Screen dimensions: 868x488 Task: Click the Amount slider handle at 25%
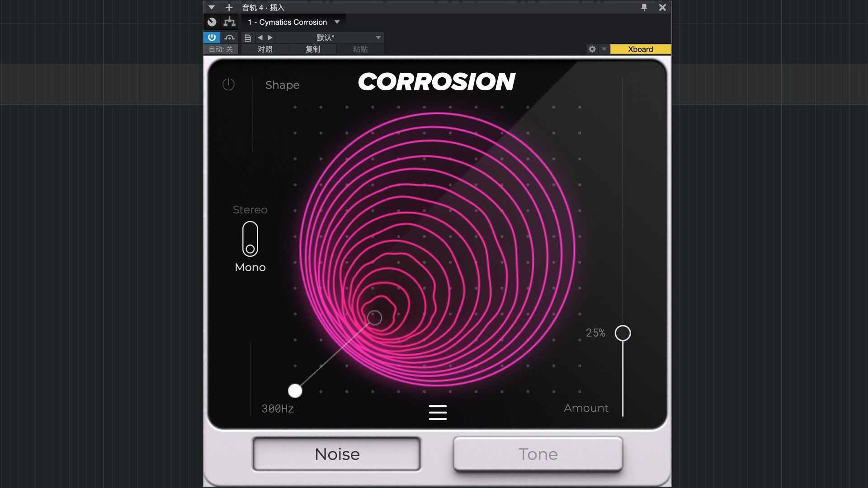coord(623,333)
